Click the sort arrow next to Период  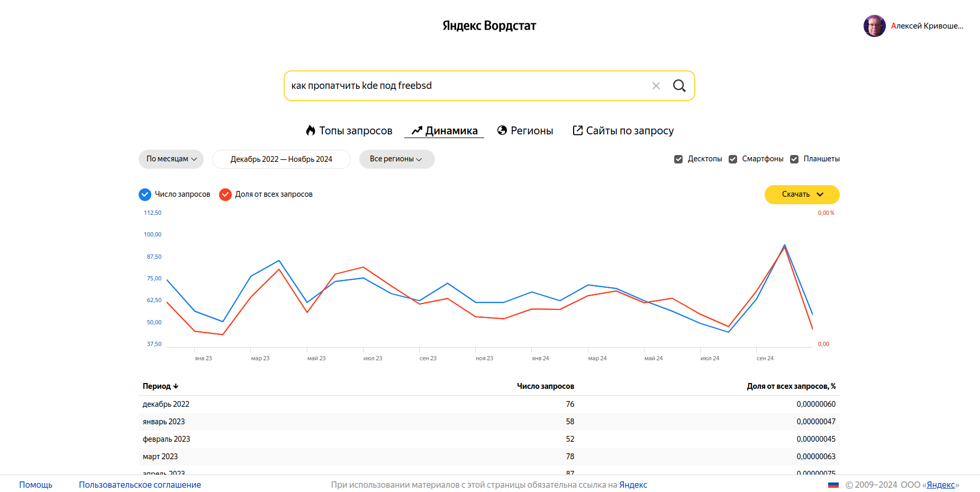[176, 386]
